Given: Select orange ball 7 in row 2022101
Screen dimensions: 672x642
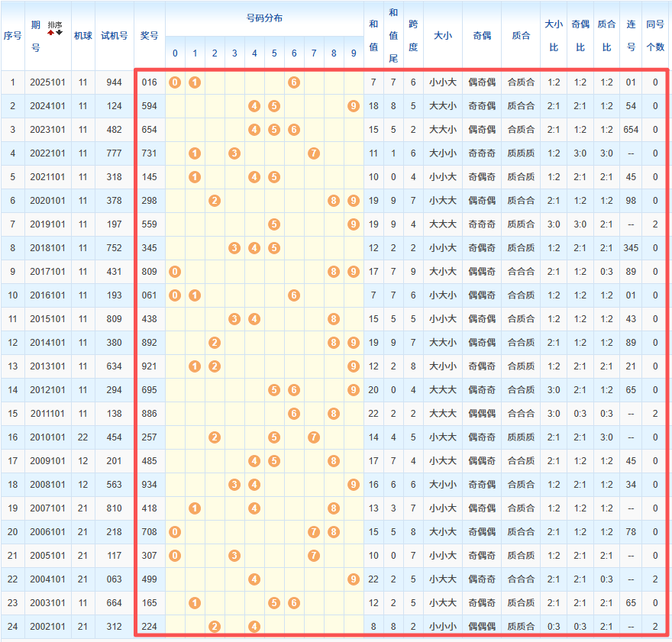Looking at the screenshot, I should pos(313,153).
